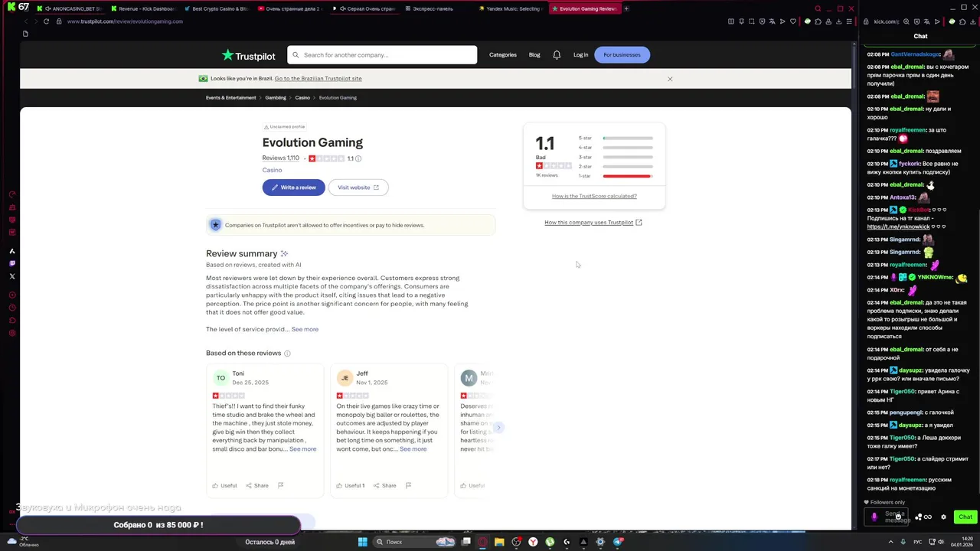
Task: Expand Toni's review with See more
Action: [302, 449]
